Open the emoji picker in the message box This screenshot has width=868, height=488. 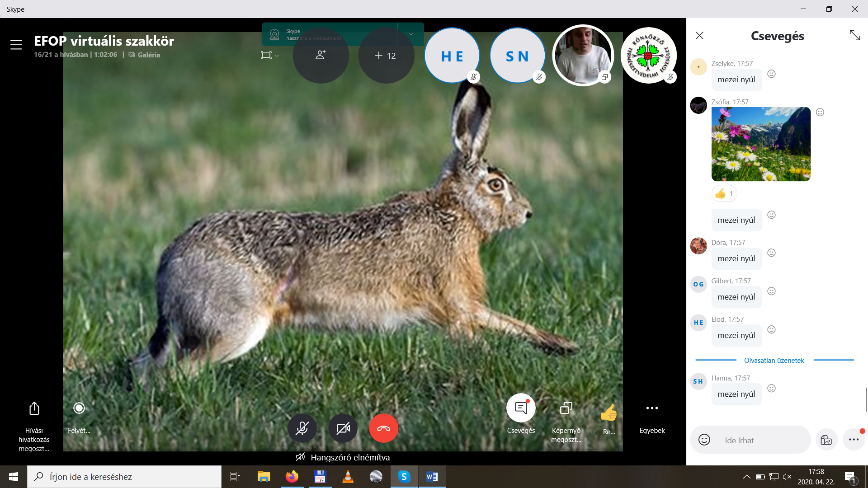pyautogui.click(x=704, y=440)
